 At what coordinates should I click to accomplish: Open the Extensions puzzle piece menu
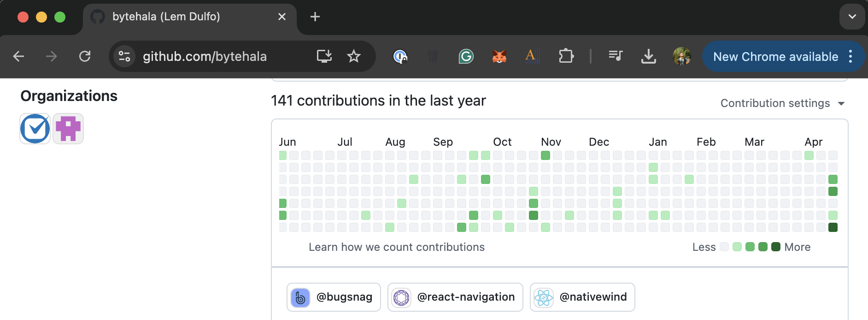coord(566,56)
